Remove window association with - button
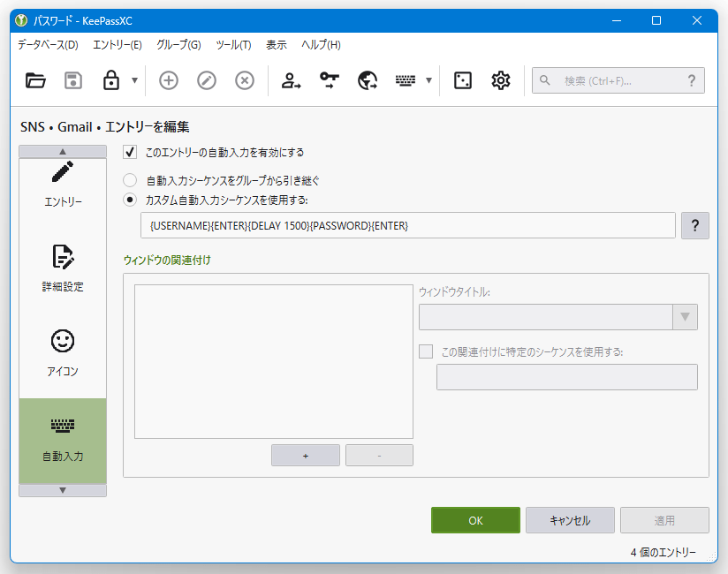Viewport: 728px width, 574px height. tap(379, 455)
